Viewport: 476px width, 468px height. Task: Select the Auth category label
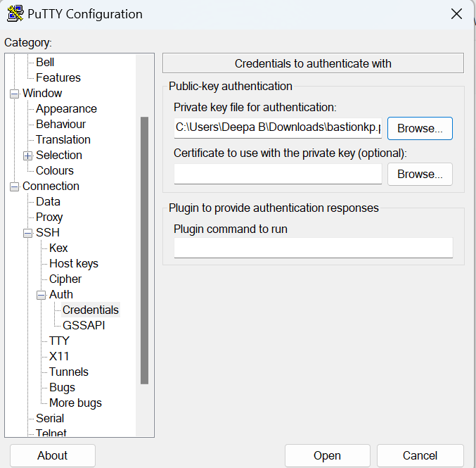pyautogui.click(x=61, y=295)
